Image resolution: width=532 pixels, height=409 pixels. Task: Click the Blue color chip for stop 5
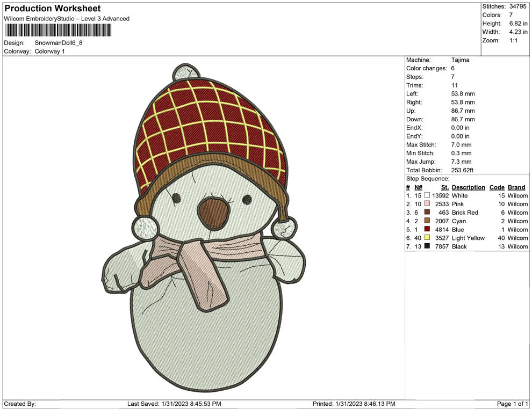pyautogui.click(x=426, y=229)
